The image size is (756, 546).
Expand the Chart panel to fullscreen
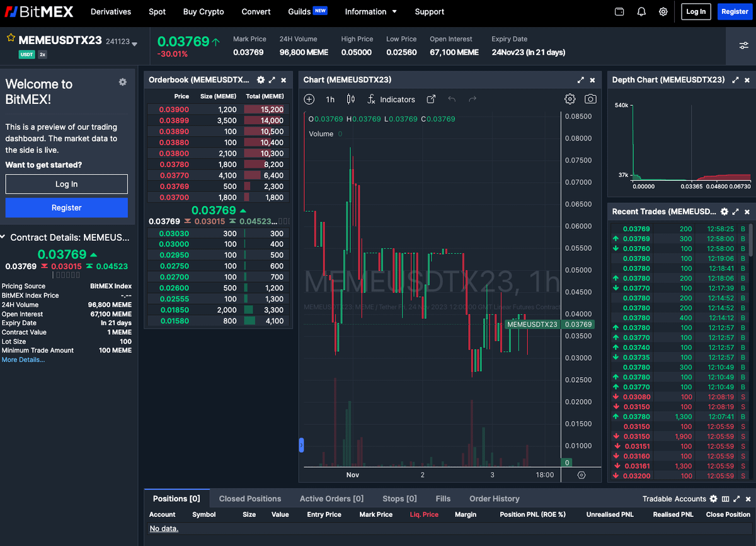(x=581, y=80)
